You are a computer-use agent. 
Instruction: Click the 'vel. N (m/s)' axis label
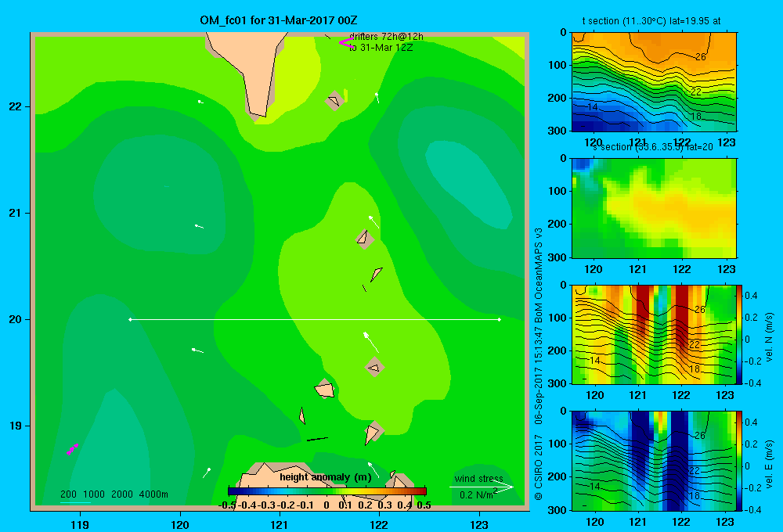(770, 337)
